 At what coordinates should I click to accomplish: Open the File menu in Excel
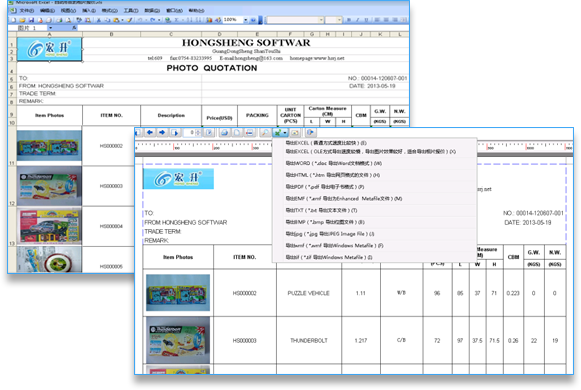[26, 10]
